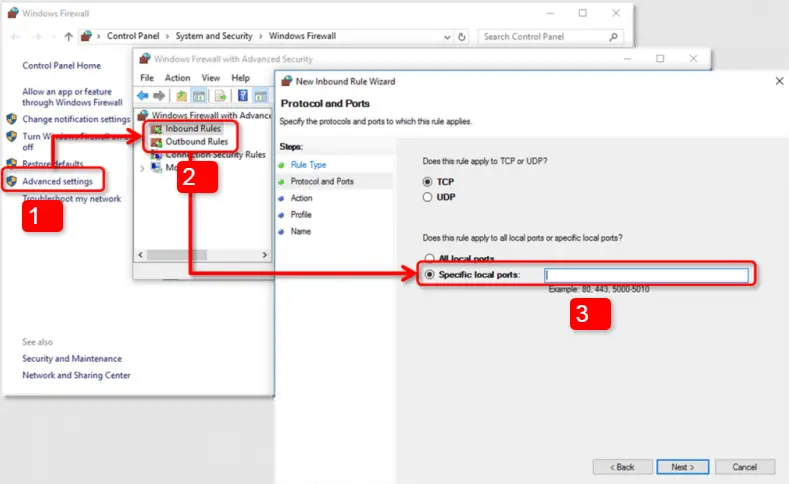
Task: Click the Forward arrow in Control Panel window
Action: [x=36, y=36]
